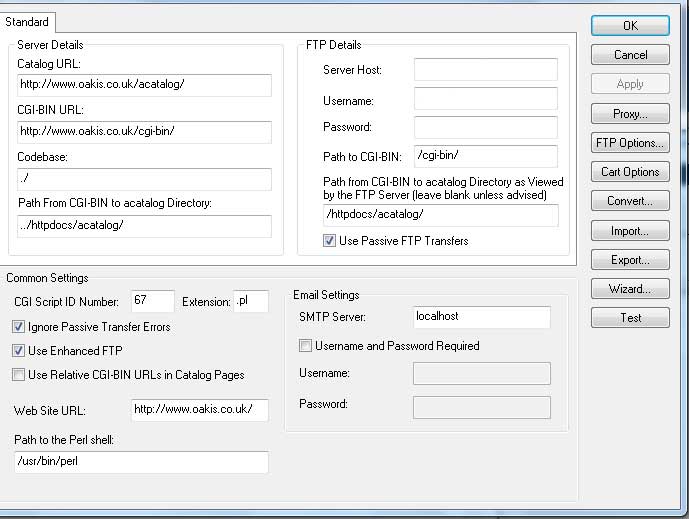
Task: Launch the setup Wizard
Action: coord(629,289)
